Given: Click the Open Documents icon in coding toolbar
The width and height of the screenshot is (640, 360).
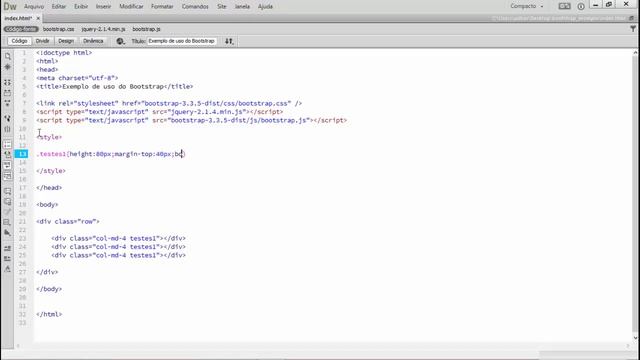Looking at the screenshot, I should [8, 56].
